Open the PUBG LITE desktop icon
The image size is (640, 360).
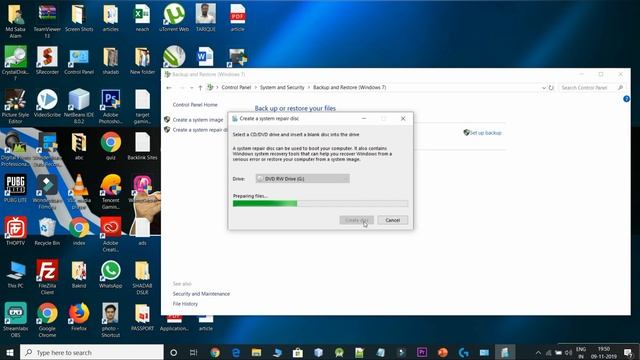[x=15, y=189]
